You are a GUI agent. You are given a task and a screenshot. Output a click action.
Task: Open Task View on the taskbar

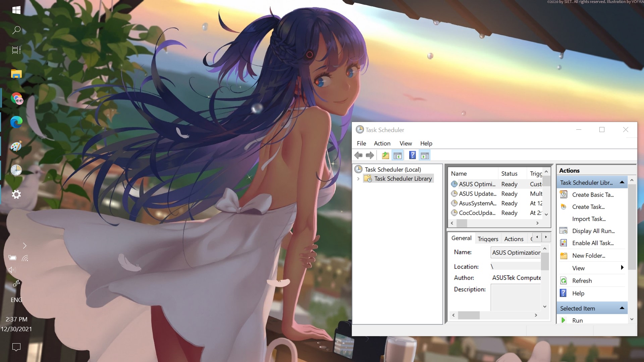coord(16,50)
